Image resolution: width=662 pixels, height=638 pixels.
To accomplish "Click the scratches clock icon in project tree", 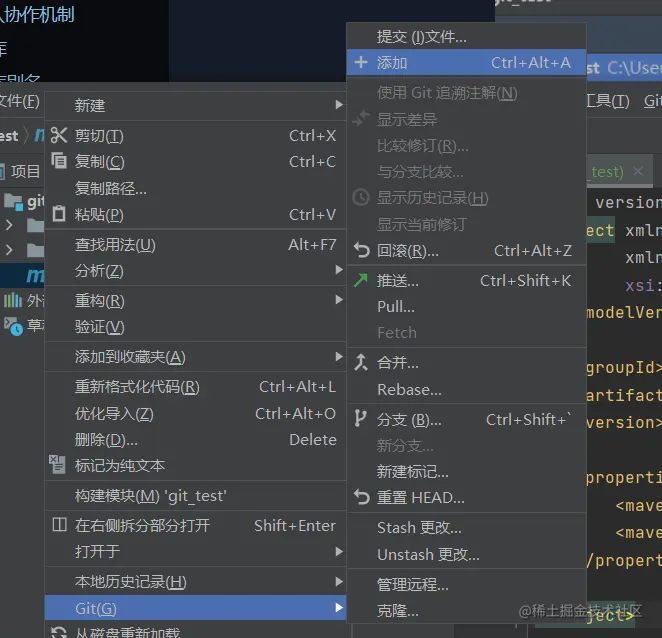I will click(x=13, y=326).
